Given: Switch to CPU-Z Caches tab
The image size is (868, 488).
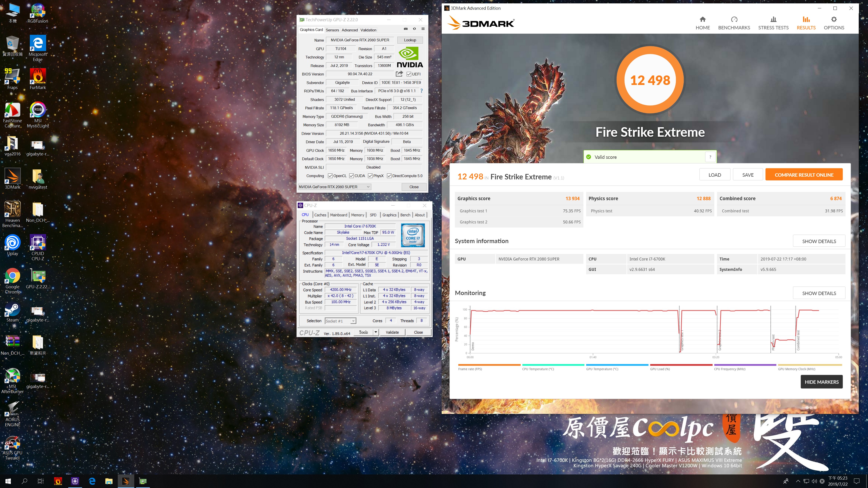Looking at the screenshot, I should [320, 215].
